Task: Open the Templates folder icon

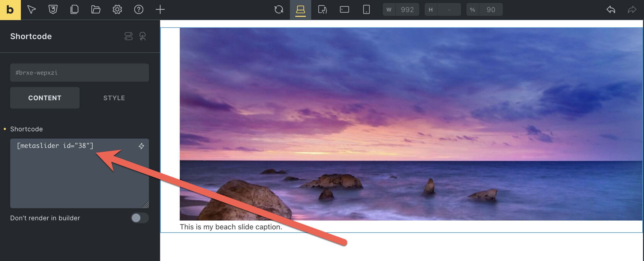Action: pyautogui.click(x=96, y=10)
